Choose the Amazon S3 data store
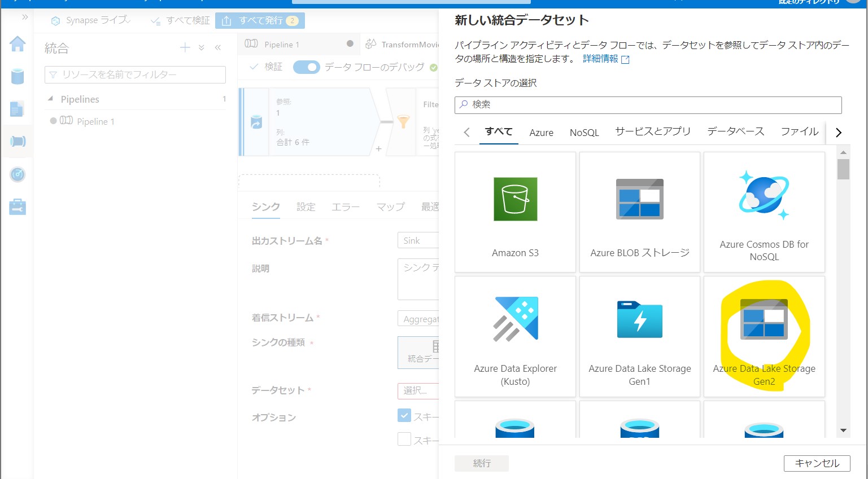 515,212
